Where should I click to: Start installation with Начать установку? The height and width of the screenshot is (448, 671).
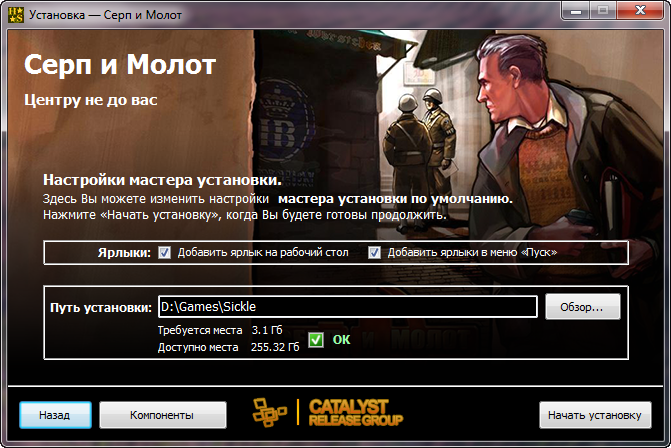[595, 415]
